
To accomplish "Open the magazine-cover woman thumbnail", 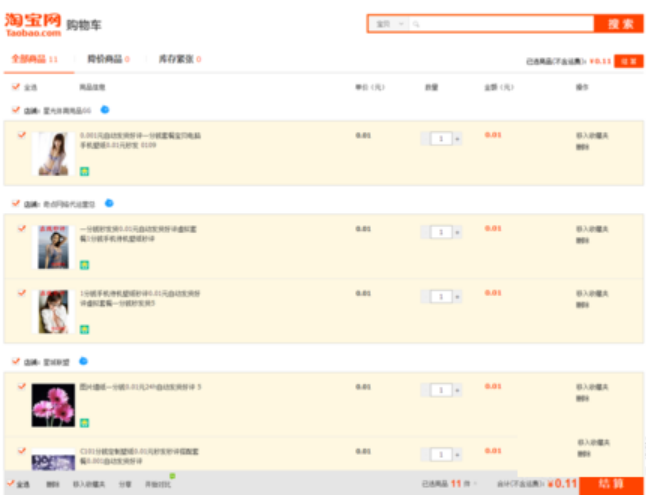I will 53,247.
